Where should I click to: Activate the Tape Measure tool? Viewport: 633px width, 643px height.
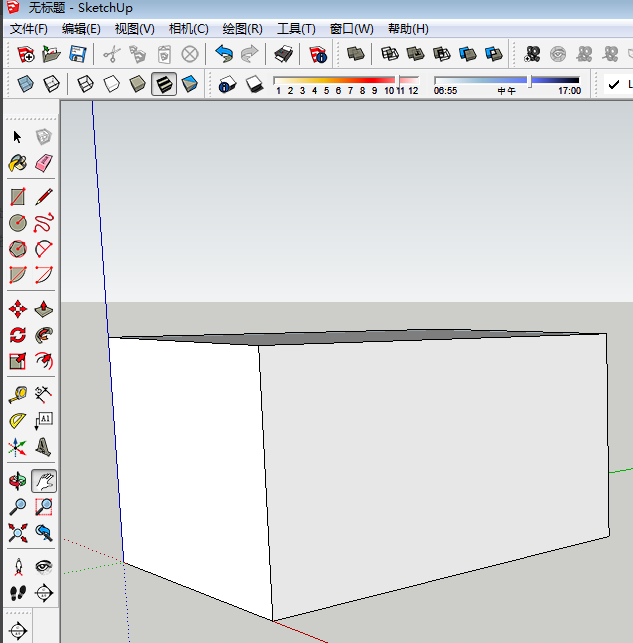pos(17,395)
